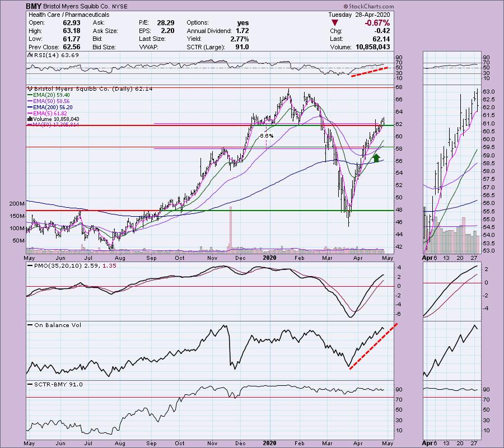This screenshot has width=504, height=448.
Task: Click the Yield value 2.77%
Action: (x=240, y=39)
